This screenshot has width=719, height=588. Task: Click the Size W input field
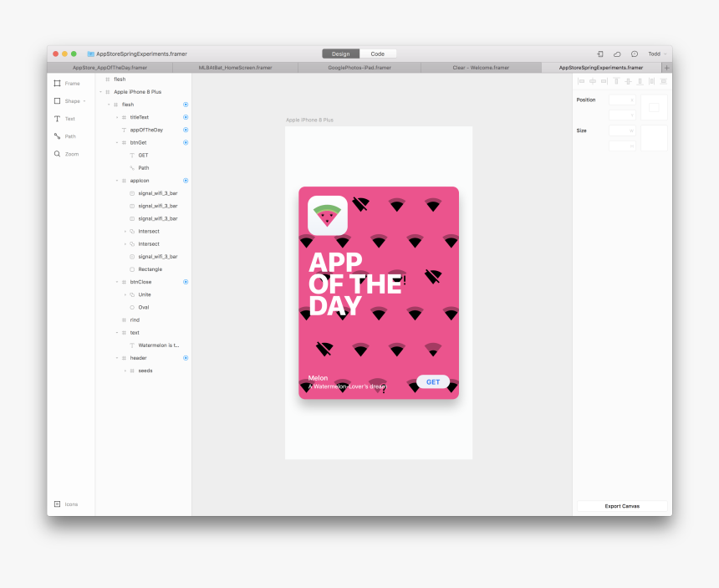(622, 130)
